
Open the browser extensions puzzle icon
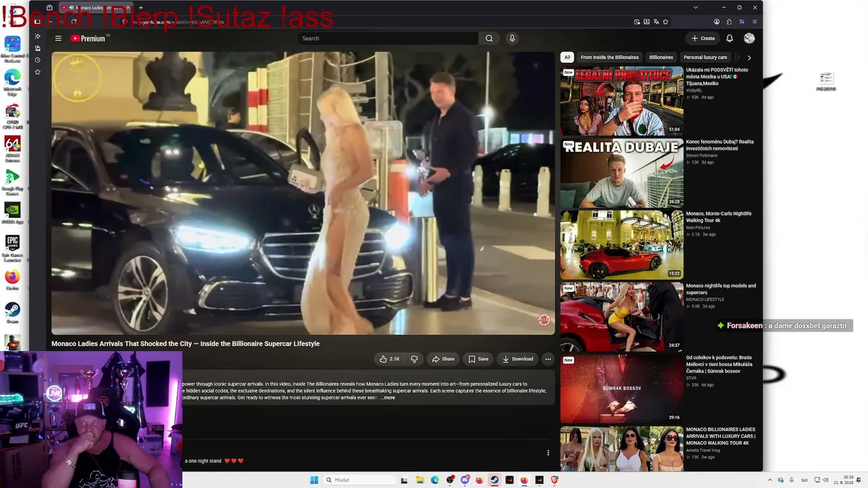coord(729,22)
